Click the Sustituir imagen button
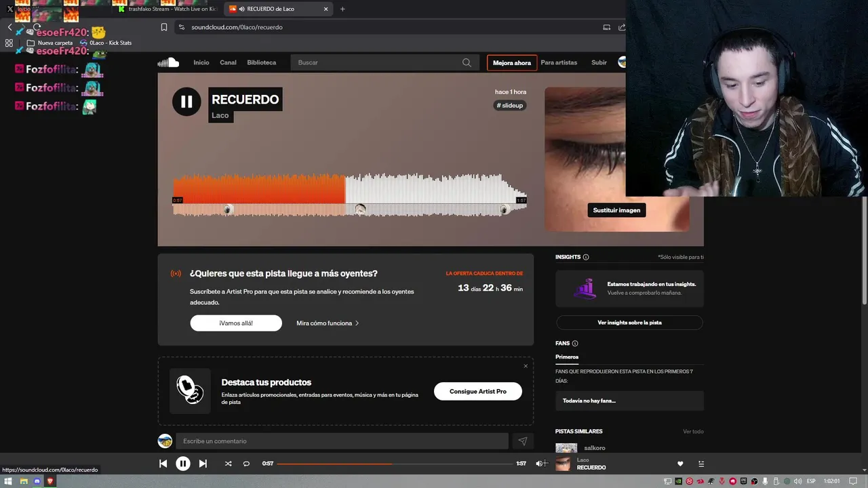868x488 pixels. 616,210
